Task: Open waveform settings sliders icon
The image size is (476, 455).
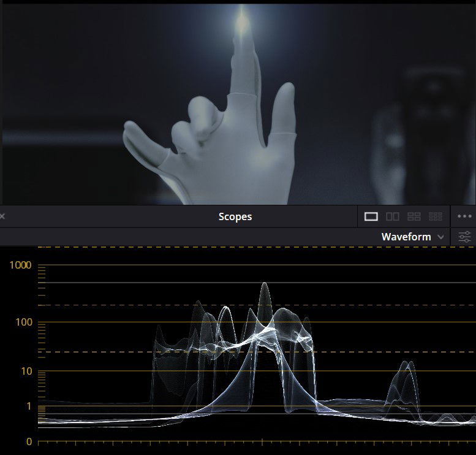Action: coord(464,237)
